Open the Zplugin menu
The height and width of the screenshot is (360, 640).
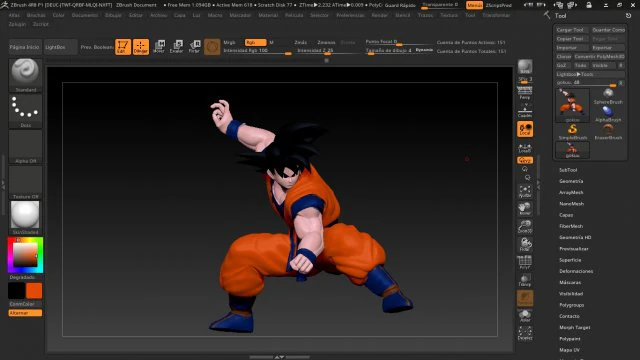click(17, 24)
